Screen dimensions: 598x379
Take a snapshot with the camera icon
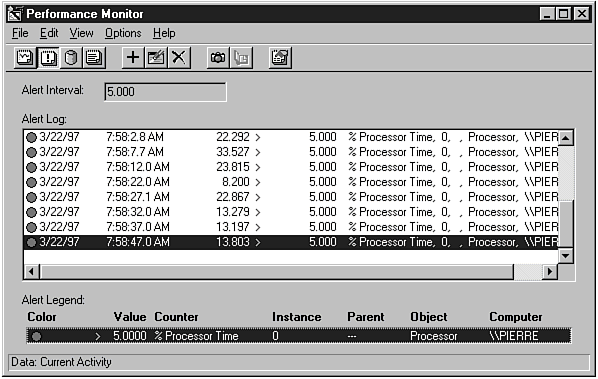coord(218,58)
